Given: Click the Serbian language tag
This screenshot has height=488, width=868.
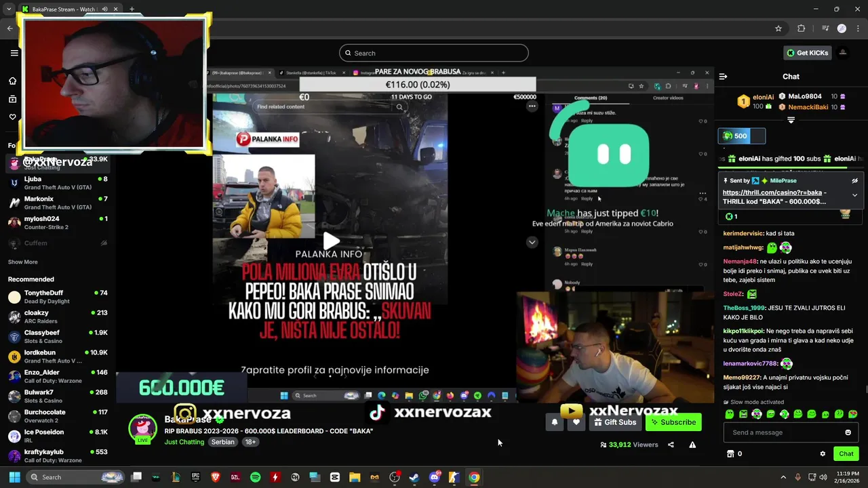Looking at the screenshot, I should point(222,442).
